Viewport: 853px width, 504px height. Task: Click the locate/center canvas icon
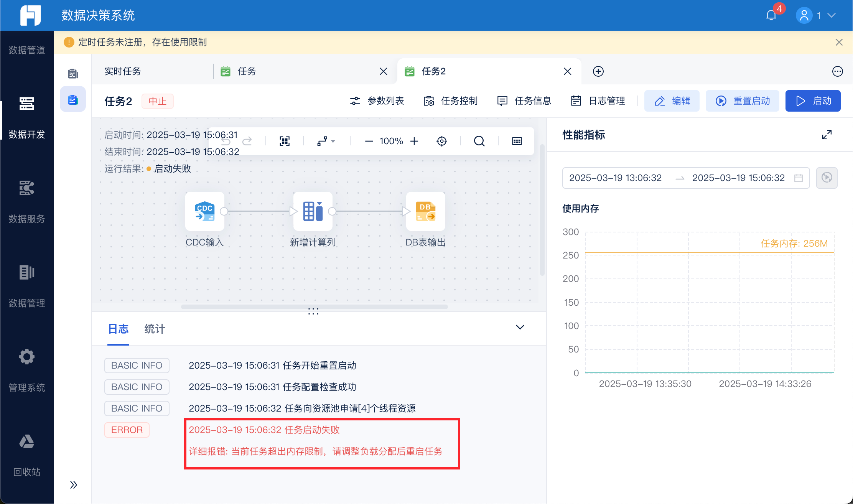tap(442, 141)
